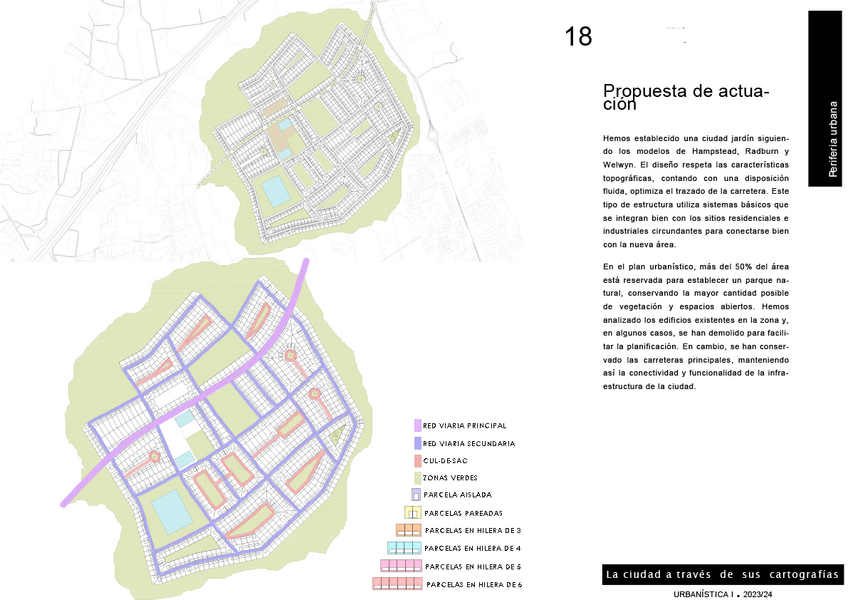Click the Parcela Aislada legend icon
The width and height of the screenshot is (848, 600).
pyautogui.click(x=416, y=494)
